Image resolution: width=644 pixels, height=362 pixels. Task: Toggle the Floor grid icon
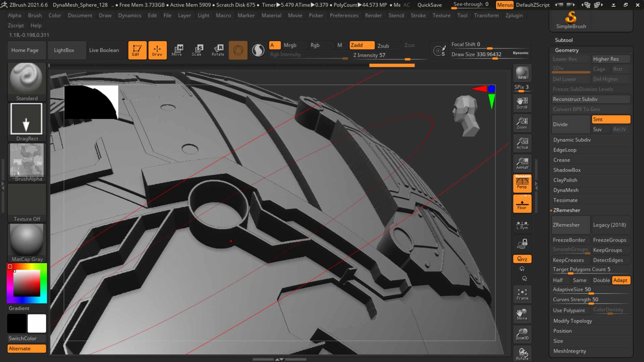pyautogui.click(x=522, y=204)
